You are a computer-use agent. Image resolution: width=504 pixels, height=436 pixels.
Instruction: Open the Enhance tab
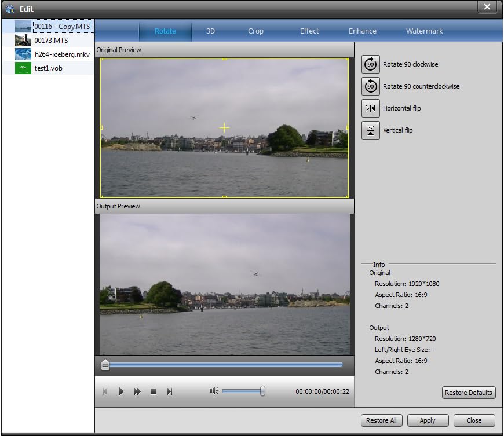363,31
